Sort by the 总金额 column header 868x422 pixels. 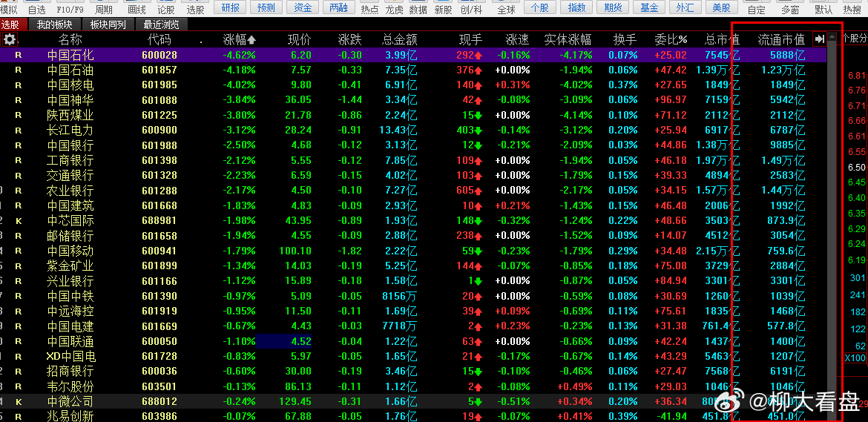point(400,39)
